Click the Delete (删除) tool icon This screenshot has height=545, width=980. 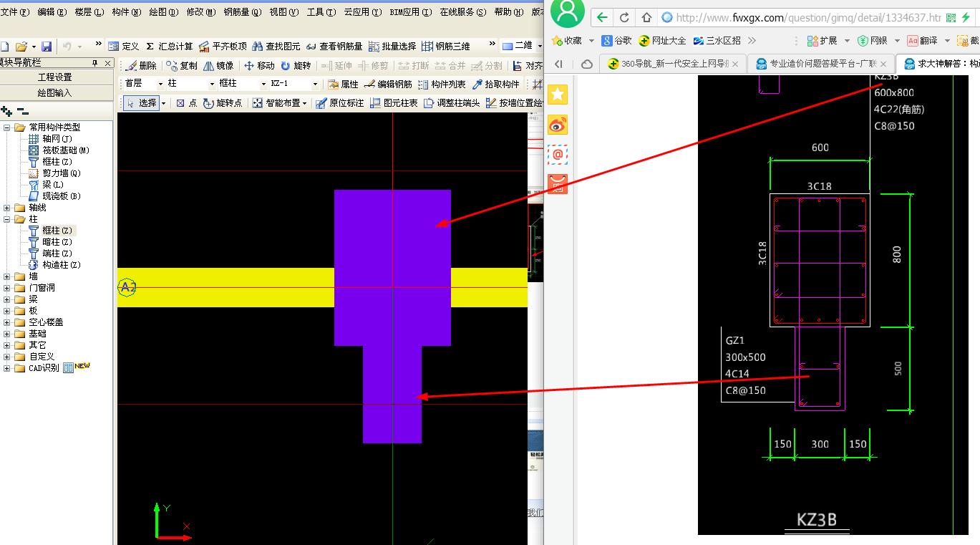[141, 66]
